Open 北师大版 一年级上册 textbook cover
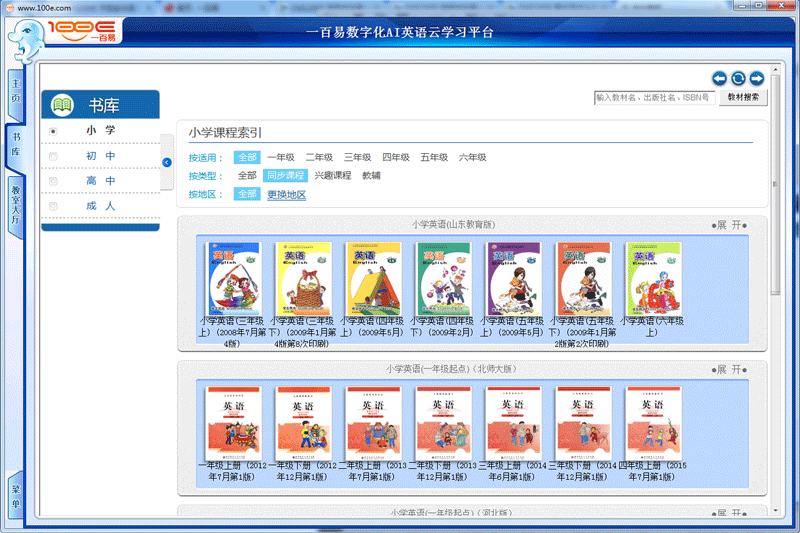This screenshot has width=800, height=533. coord(234,423)
